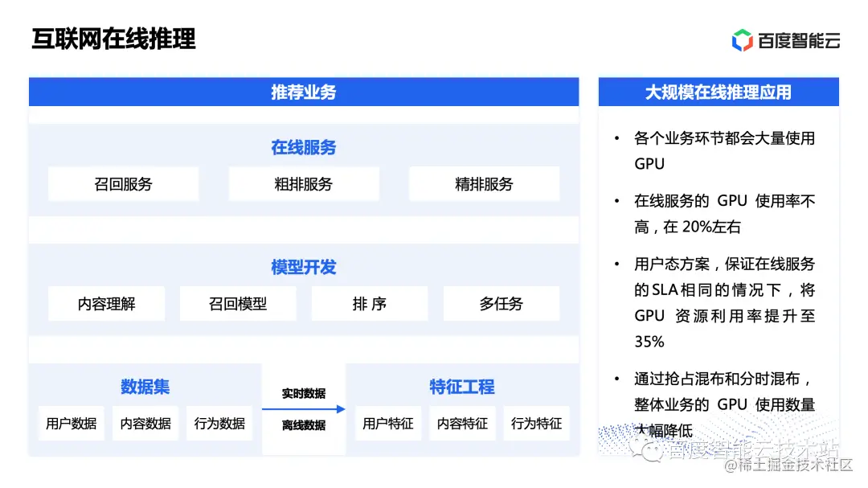Screen dimensions: 868x488
Task: Toggle the 实时数据 data flow option
Action: coord(303,393)
